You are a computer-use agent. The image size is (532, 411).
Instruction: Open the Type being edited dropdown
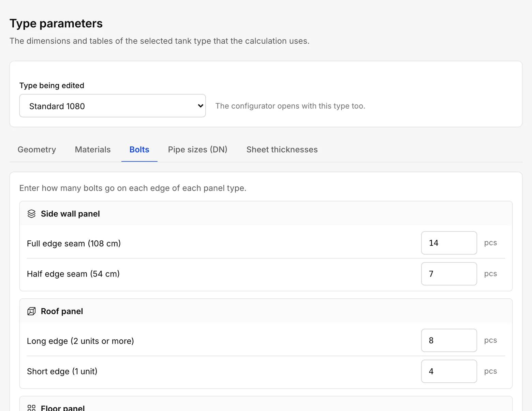113,106
